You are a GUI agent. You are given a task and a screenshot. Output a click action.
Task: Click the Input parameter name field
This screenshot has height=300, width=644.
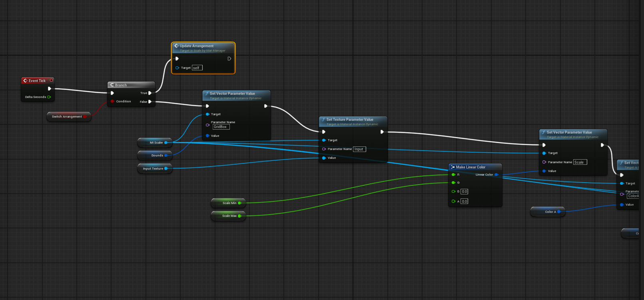pos(359,149)
